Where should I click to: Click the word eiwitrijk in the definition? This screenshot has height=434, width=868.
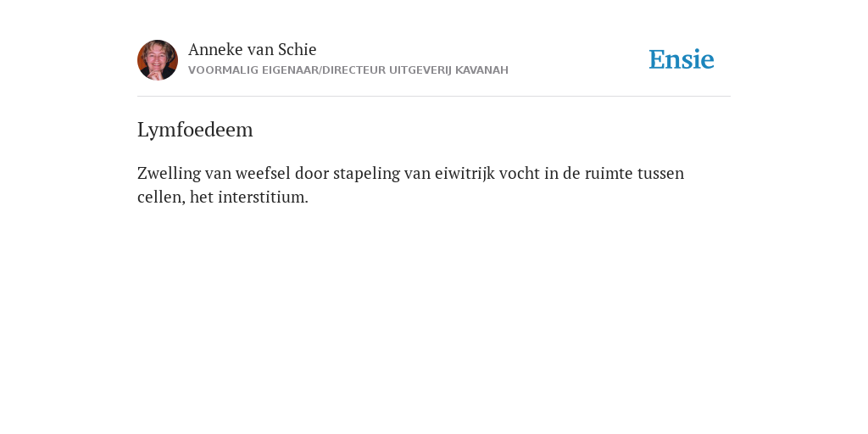465,174
